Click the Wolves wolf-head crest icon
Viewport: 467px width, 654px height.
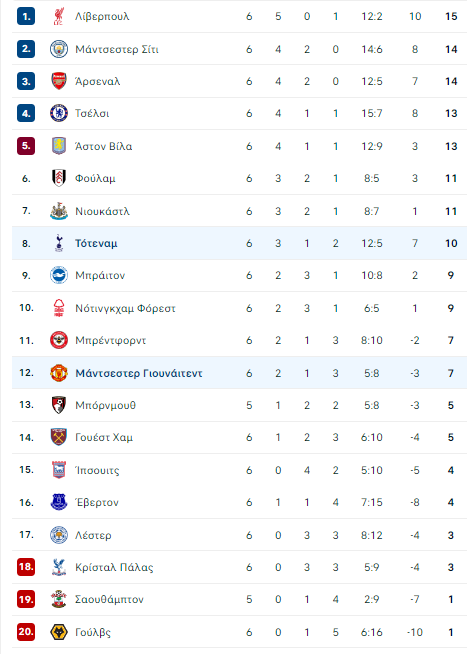pyautogui.click(x=59, y=632)
